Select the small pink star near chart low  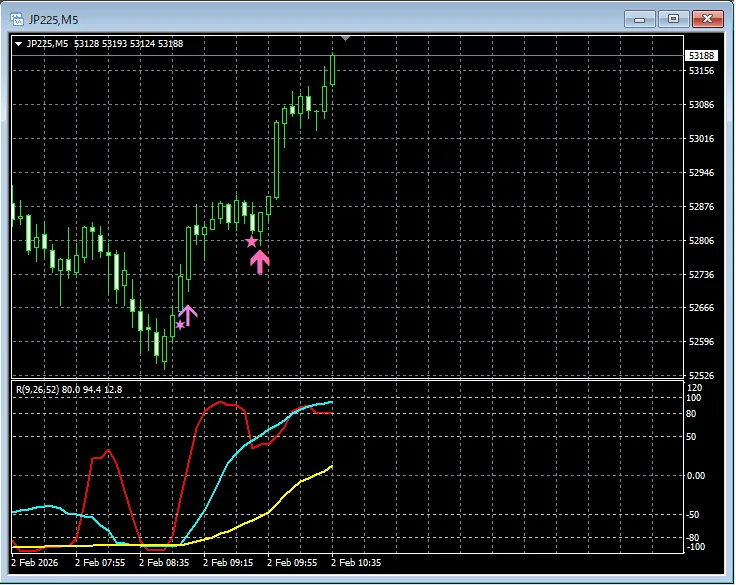[x=180, y=324]
